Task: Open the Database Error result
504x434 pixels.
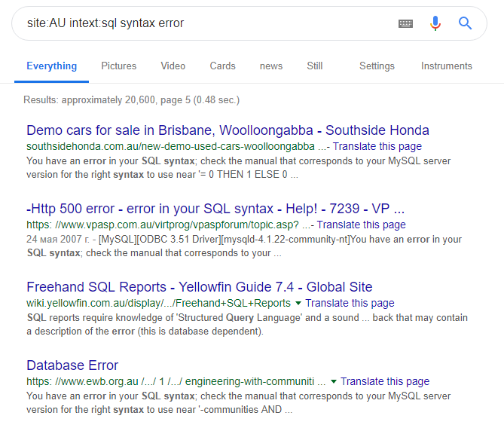Action: [72, 365]
